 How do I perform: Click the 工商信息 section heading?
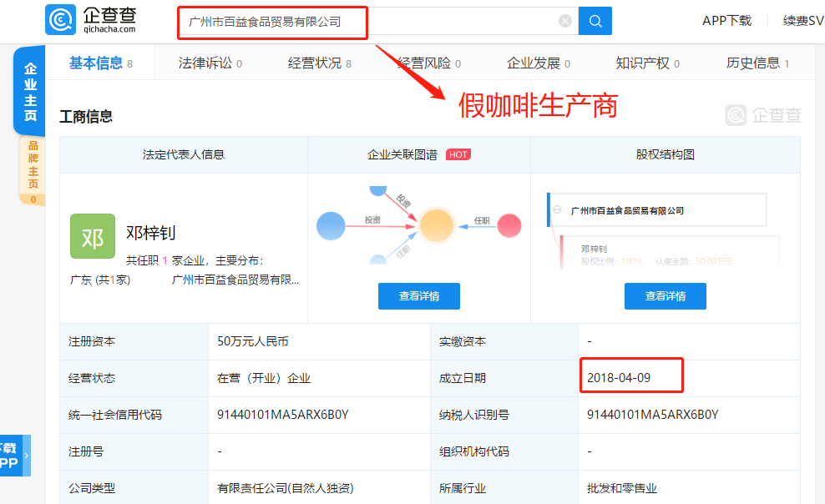point(86,116)
